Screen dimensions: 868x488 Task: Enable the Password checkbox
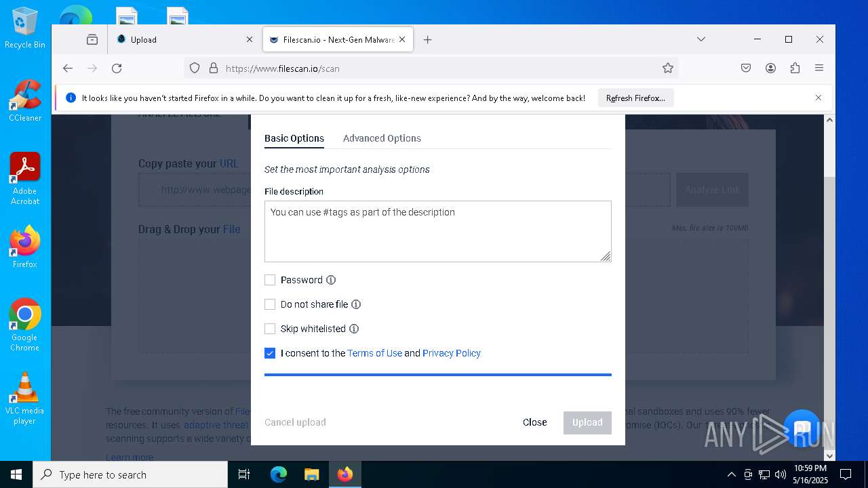pyautogui.click(x=270, y=280)
